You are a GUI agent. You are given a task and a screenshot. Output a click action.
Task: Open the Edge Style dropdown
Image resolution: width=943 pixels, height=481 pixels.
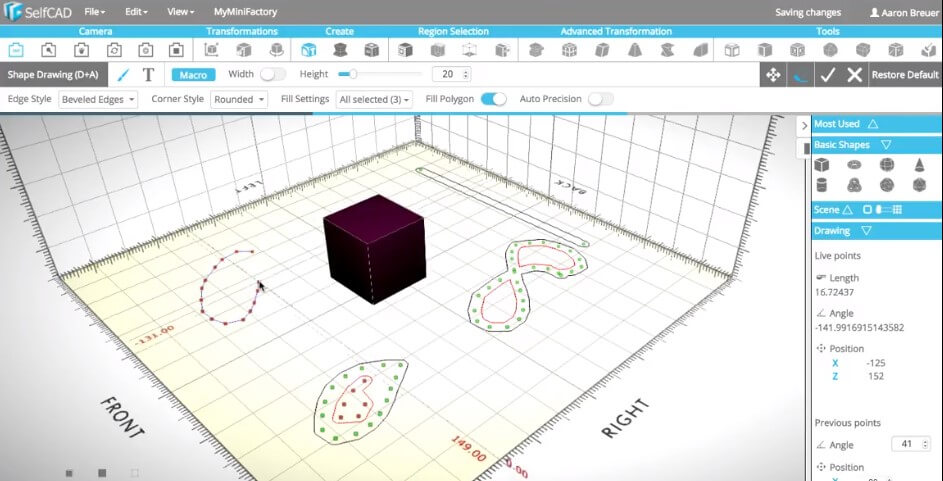(100, 100)
